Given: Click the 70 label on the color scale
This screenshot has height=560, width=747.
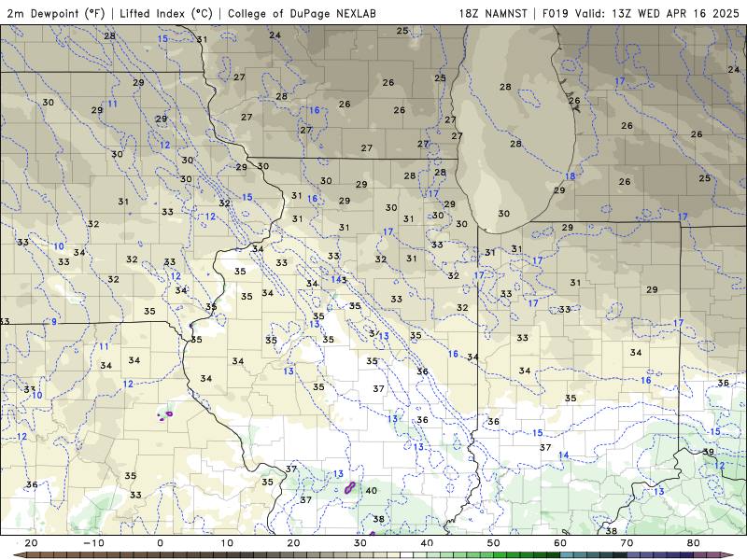Looking at the screenshot, I should coord(627,543).
